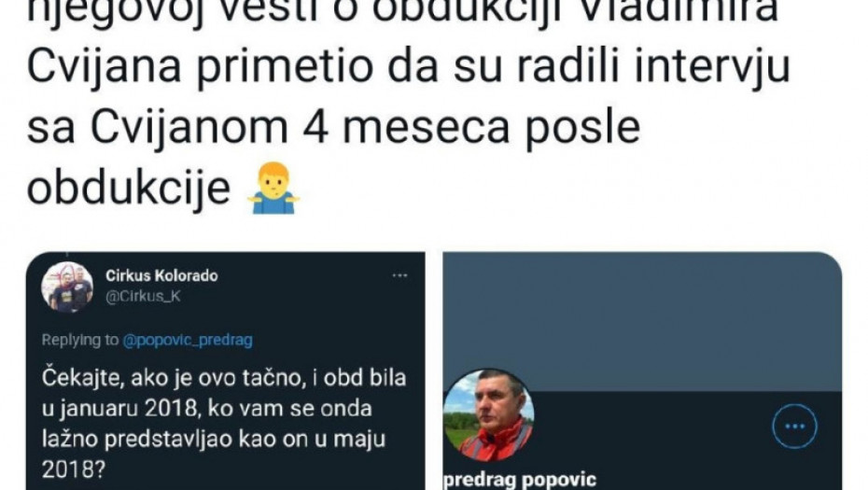868x490 pixels.
Task: Open Cirkus Kolorado's profile avatar
Action: tap(67, 287)
